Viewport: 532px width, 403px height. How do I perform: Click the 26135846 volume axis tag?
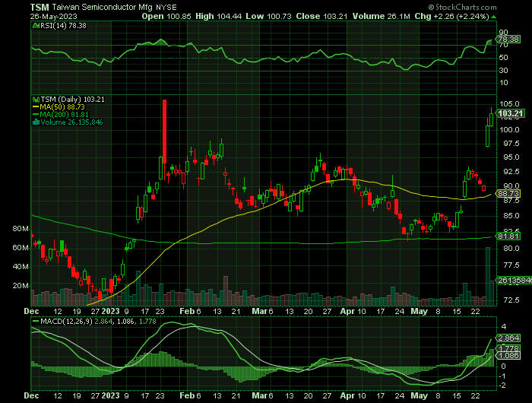click(x=514, y=281)
